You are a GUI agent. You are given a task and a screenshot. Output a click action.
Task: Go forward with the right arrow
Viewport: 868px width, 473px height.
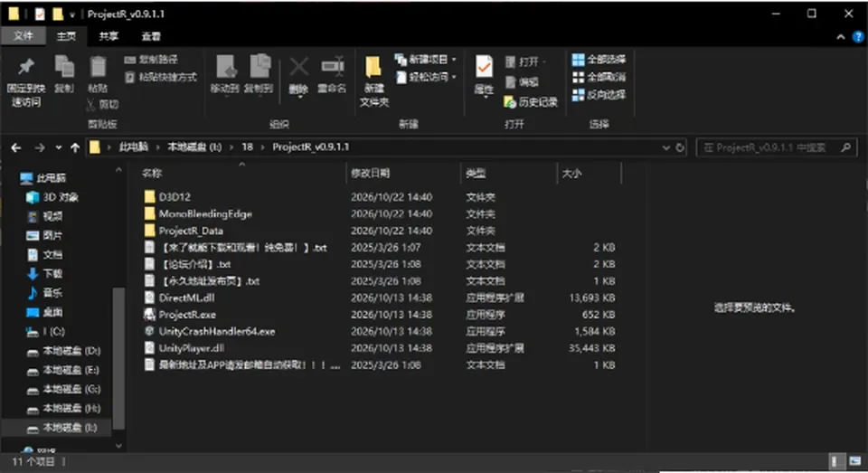pos(39,148)
